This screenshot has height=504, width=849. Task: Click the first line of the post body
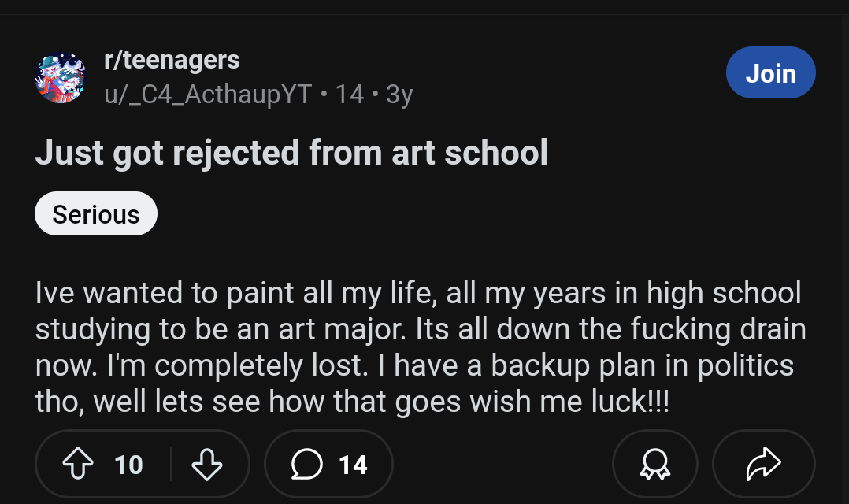coord(417,293)
